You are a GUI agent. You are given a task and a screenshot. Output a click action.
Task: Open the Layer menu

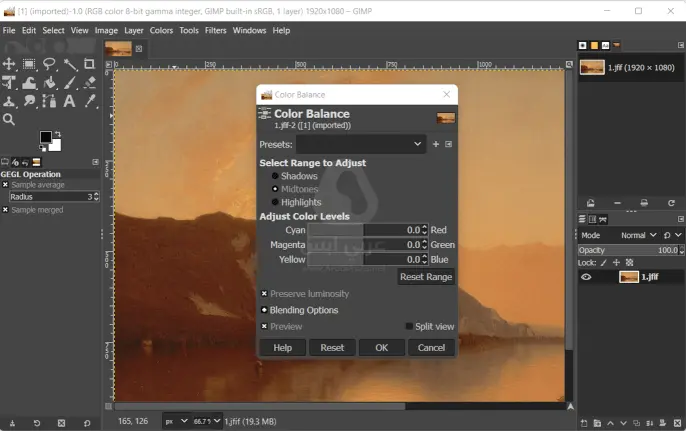click(133, 30)
